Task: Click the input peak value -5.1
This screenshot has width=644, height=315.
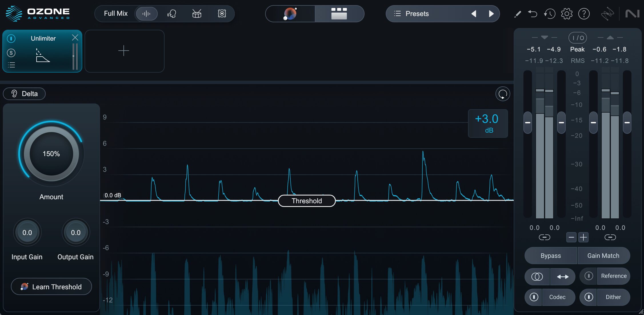Action: click(x=533, y=49)
